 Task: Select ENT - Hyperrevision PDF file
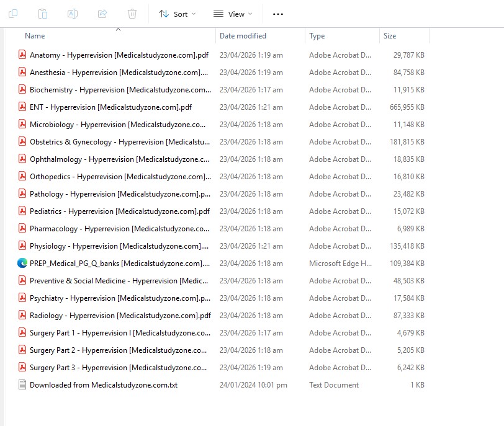point(110,107)
